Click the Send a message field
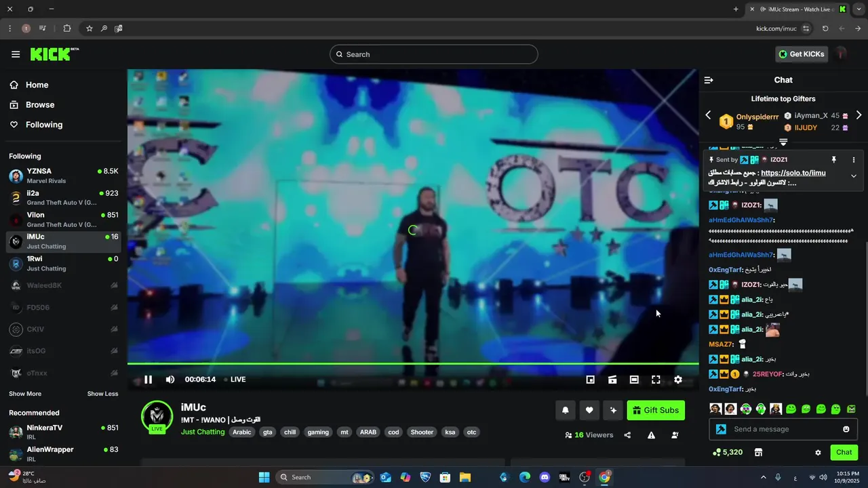 (x=783, y=429)
